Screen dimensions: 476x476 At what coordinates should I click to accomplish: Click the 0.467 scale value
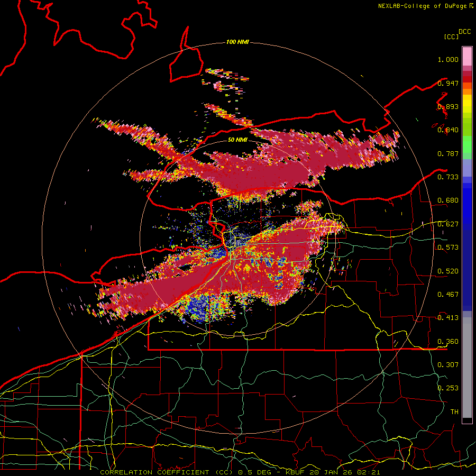(x=448, y=295)
